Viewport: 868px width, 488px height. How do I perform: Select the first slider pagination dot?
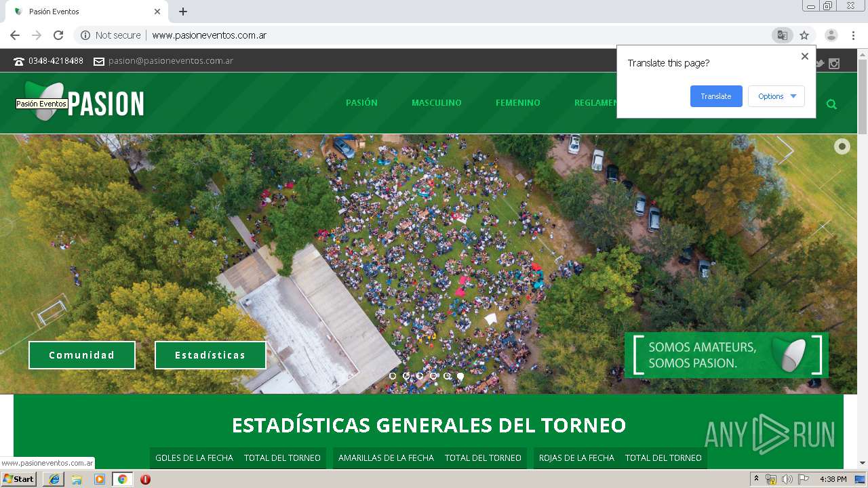(393, 375)
